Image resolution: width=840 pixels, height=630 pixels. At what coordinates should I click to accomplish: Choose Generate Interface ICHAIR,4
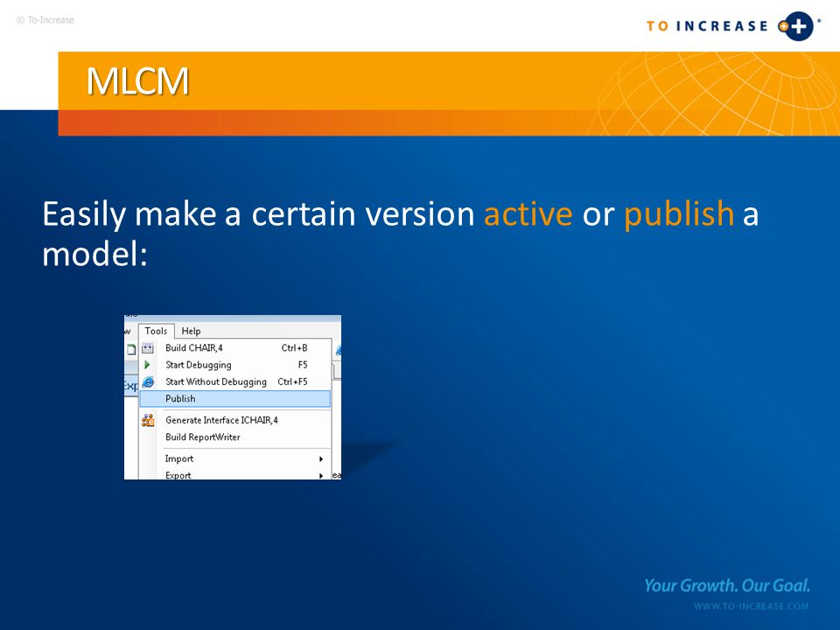(x=235, y=420)
